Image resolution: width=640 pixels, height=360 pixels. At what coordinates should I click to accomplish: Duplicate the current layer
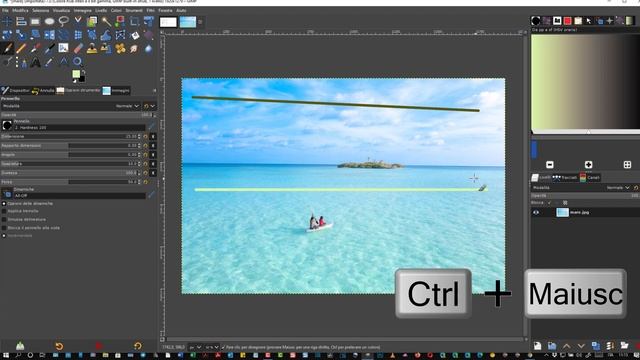tap(596, 346)
